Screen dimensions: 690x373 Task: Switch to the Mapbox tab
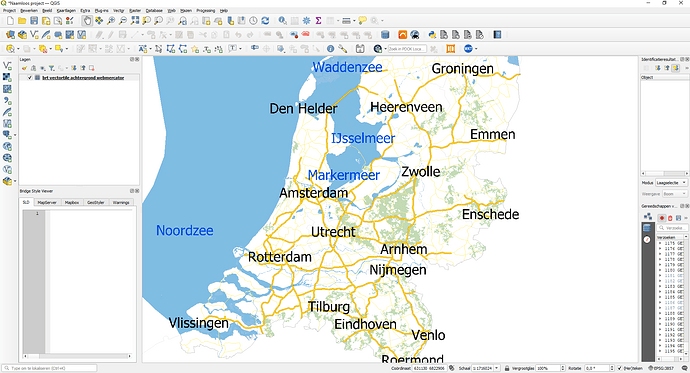click(72, 202)
